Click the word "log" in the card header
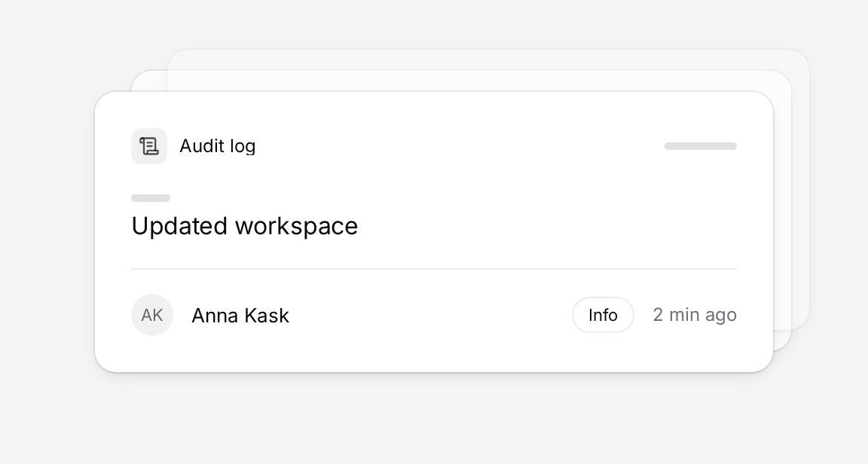The width and height of the screenshot is (868, 464). click(x=243, y=146)
